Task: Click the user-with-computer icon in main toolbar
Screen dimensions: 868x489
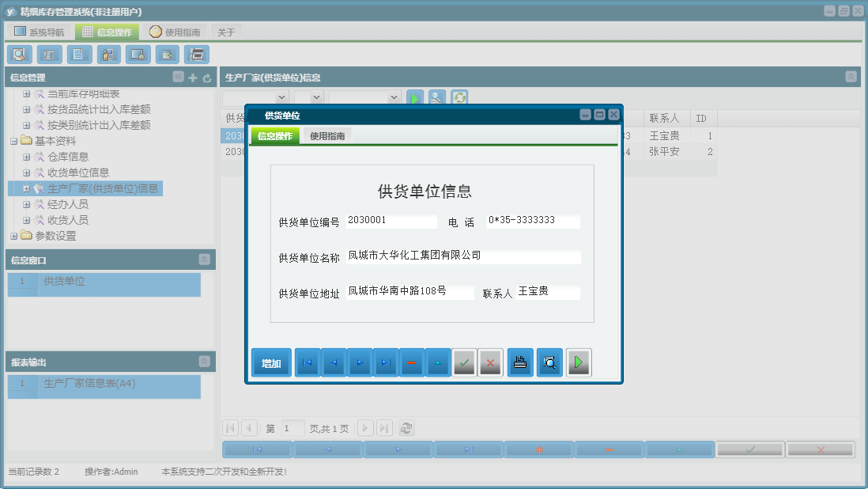Action: [108, 55]
